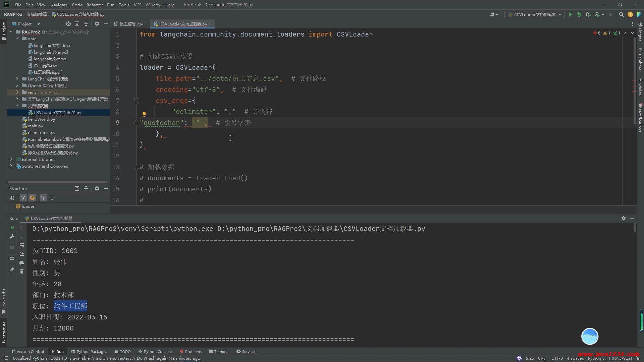Collapse the data folder in project tree
644x362 pixels.
tap(17, 39)
